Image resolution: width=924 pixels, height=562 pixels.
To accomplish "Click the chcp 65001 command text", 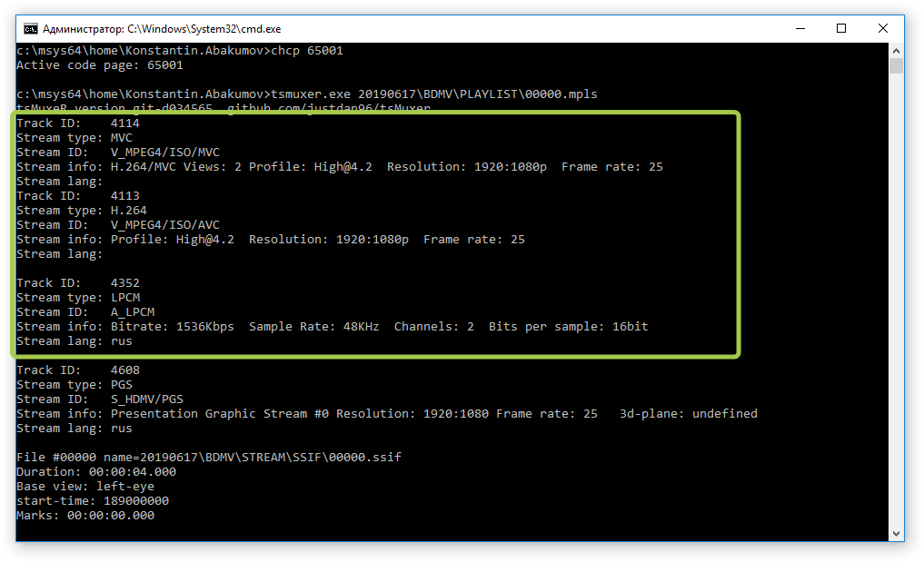I will [x=310, y=50].
